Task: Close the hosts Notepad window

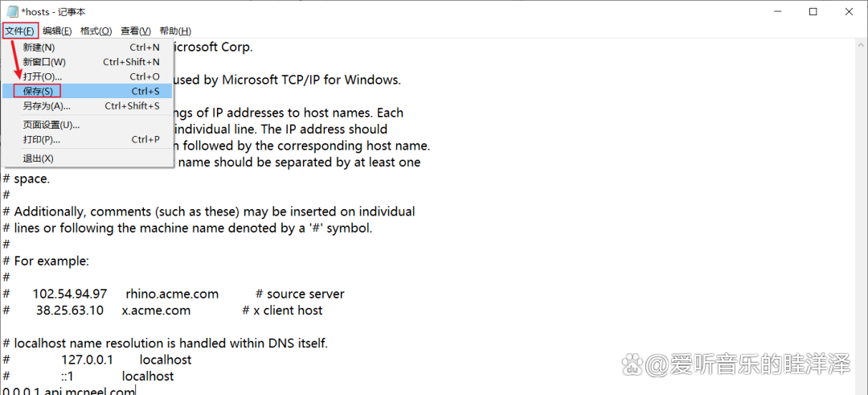Action: (x=850, y=11)
